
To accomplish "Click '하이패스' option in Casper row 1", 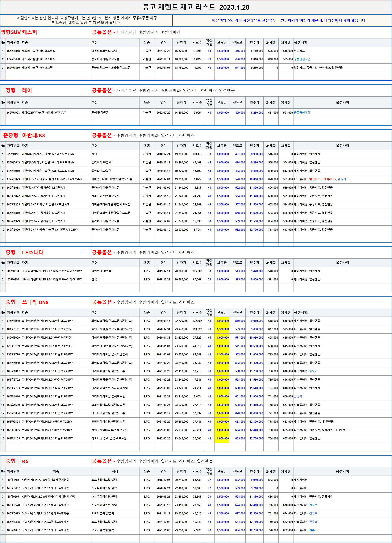I will (x=299, y=51).
